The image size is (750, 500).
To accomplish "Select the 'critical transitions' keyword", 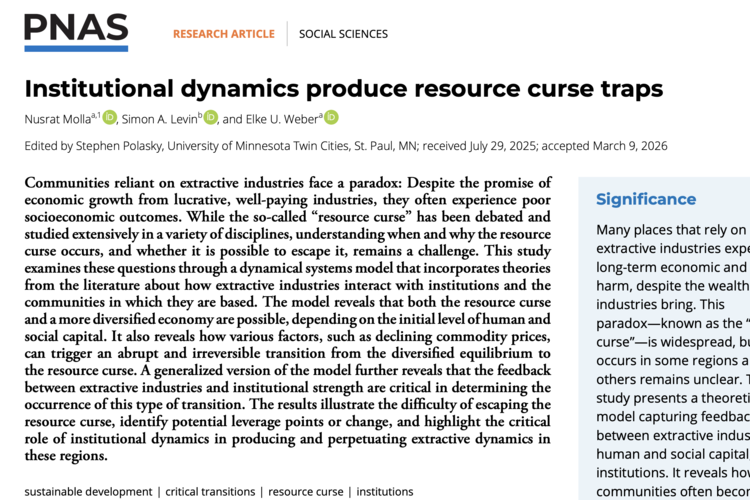I will click(210, 491).
